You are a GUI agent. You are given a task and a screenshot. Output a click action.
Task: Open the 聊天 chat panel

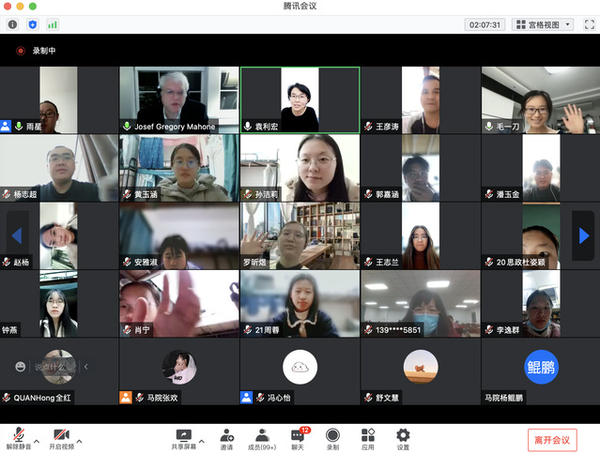[x=297, y=438]
